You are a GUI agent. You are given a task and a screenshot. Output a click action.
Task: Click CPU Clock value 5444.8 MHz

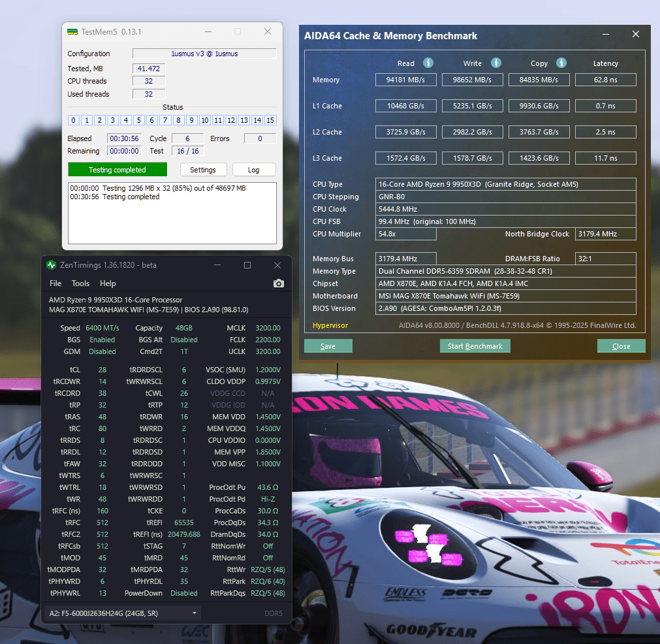pos(505,209)
